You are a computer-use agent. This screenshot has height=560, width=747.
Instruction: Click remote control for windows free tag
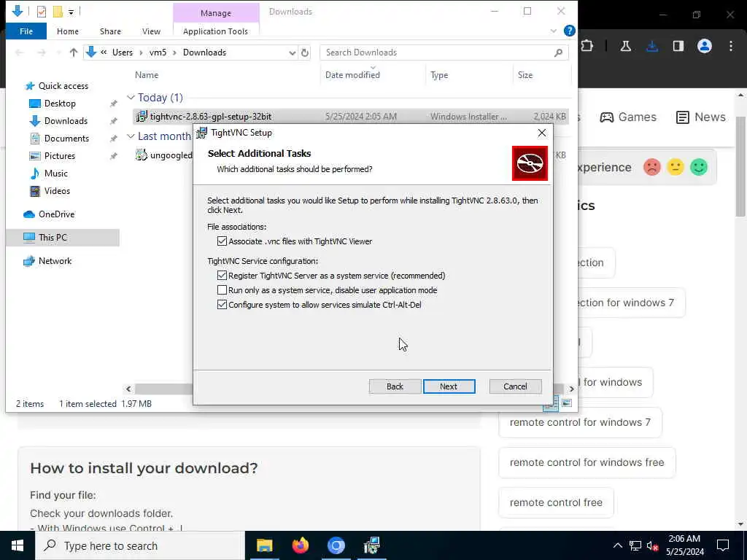(587, 462)
